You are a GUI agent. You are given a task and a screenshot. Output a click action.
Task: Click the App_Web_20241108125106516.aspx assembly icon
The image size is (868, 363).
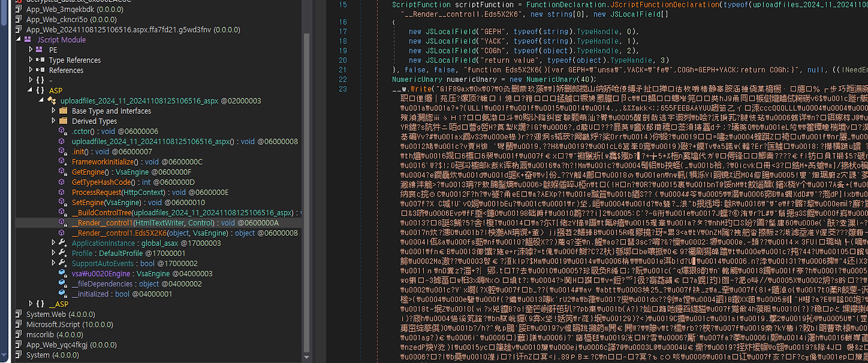(19, 30)
